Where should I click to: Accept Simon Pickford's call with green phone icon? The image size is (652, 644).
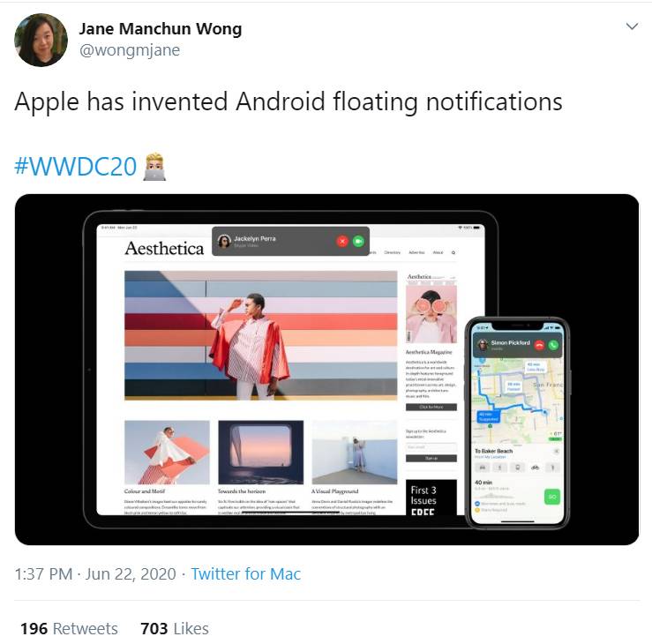553,345
